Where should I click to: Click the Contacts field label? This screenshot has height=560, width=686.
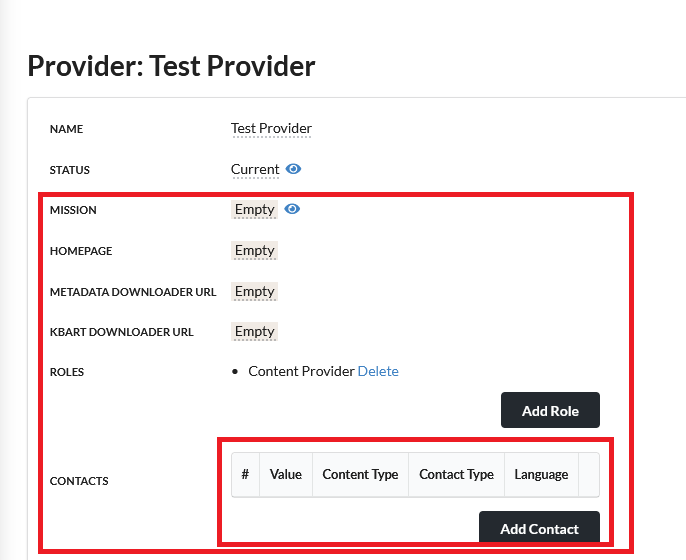click(x=79, y=481)
